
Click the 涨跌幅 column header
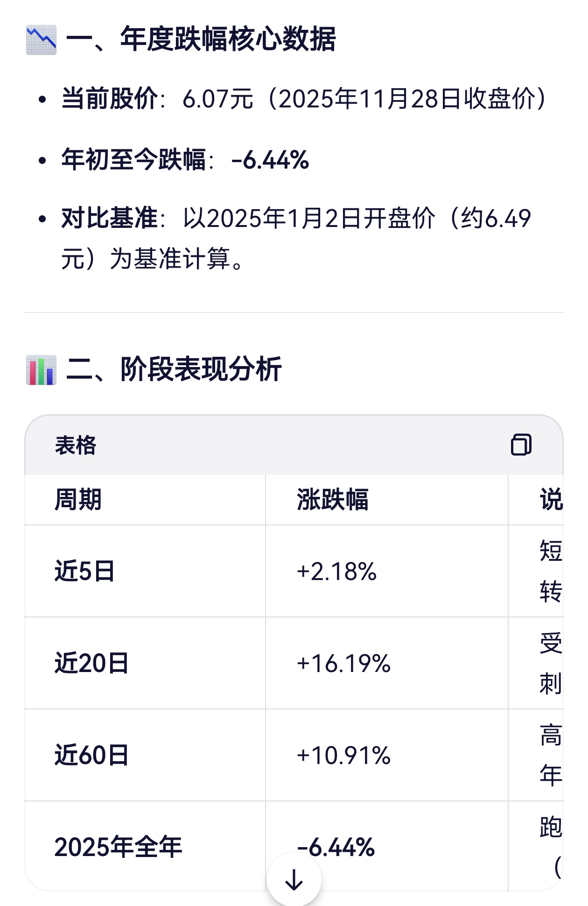point(332,500)
